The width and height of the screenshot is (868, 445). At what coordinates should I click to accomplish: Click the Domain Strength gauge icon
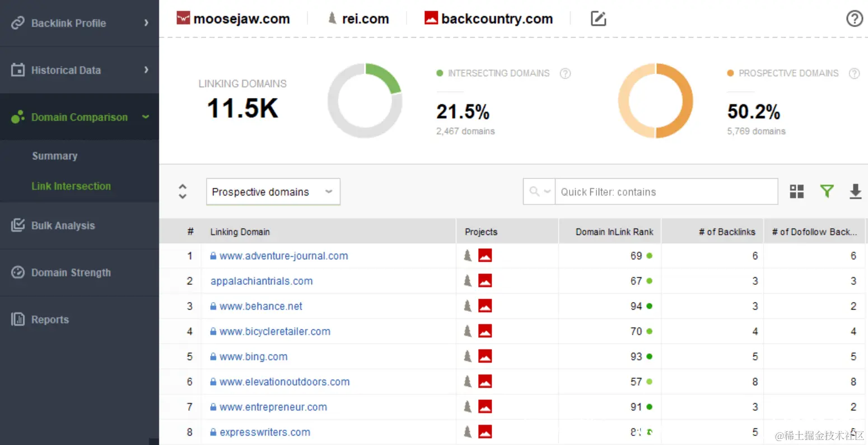pos(18,272)
